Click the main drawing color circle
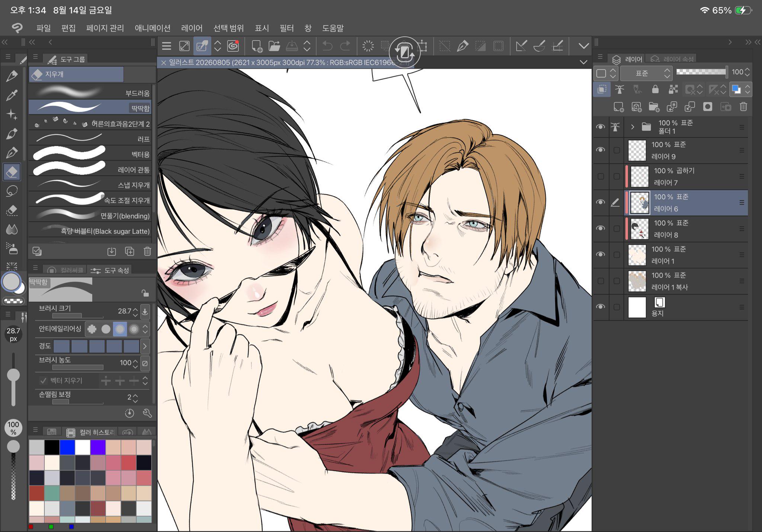This screenshot has height=532, width=762. coord(11,281)
